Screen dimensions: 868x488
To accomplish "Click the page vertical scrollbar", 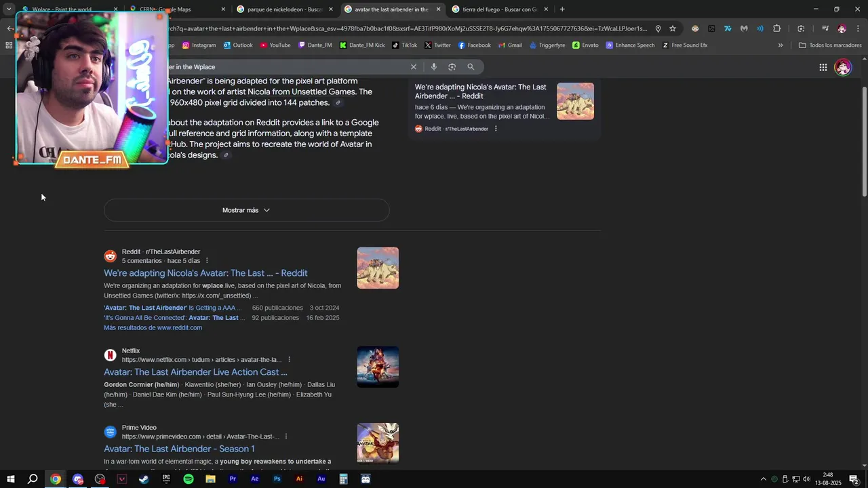I will (864, 142).
